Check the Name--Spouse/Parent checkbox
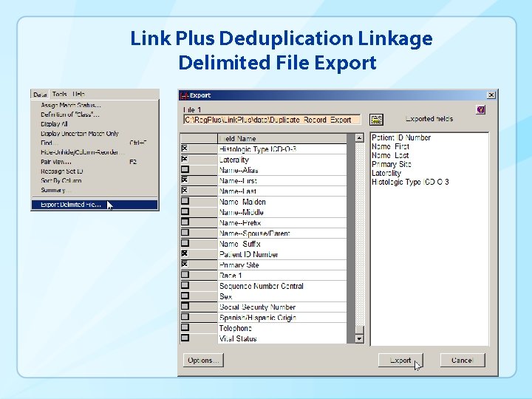The width and height of the screenshot is (532, 399). tap(185, 233)
